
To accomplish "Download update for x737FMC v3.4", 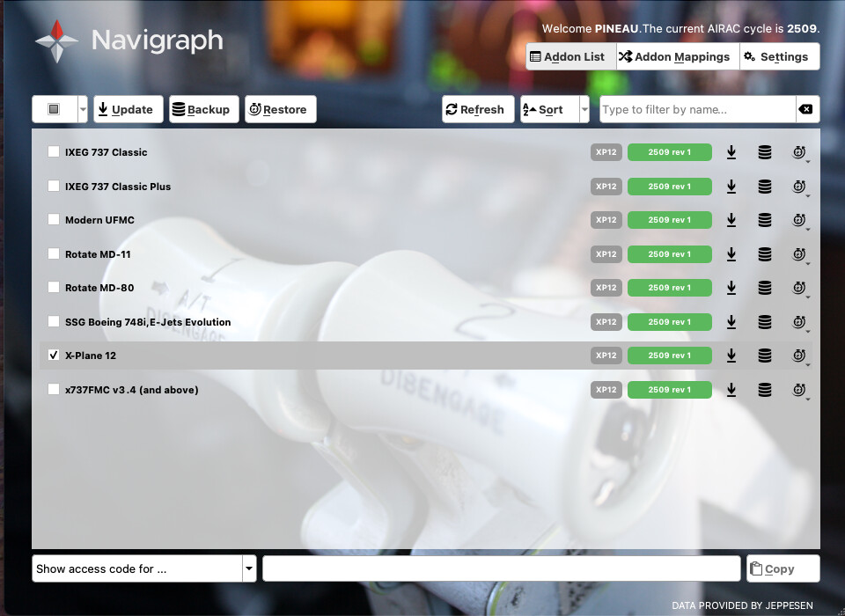I will [x=731, y=390].
